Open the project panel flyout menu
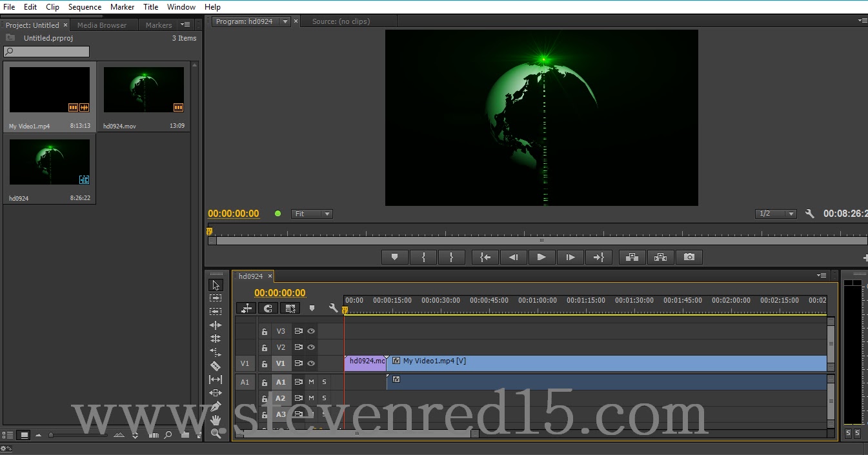 point(186,25)
